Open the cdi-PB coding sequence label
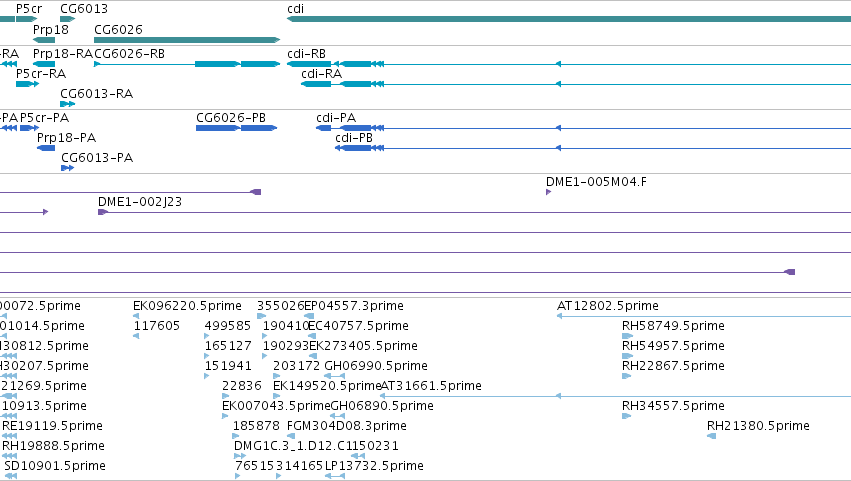This screenshot has width=851, height=481. click(x=354, y=138)
